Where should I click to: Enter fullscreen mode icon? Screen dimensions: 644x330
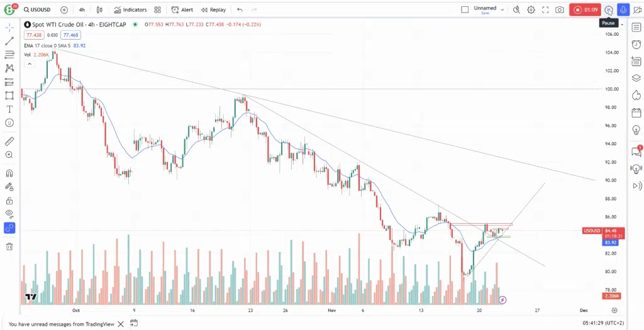(x=545, y=10)
